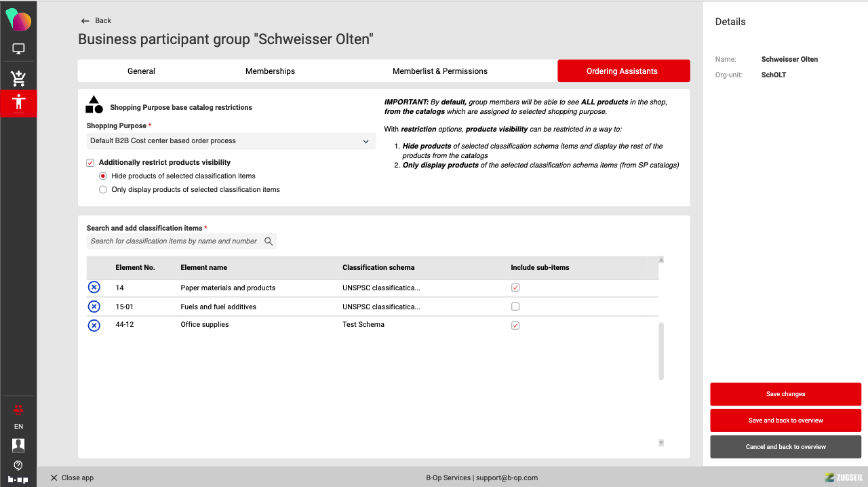Uncheck Additionally restrict products visibility
Viewport: 868px width, 487px height.
coord(91,163)
